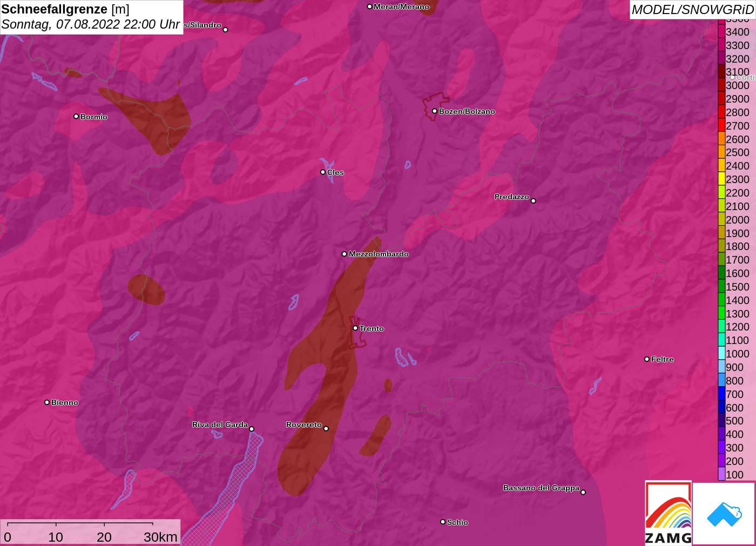The image size is (756, 546).
Task: Click the Mezzolombardo label text
Action: [379, 254]
